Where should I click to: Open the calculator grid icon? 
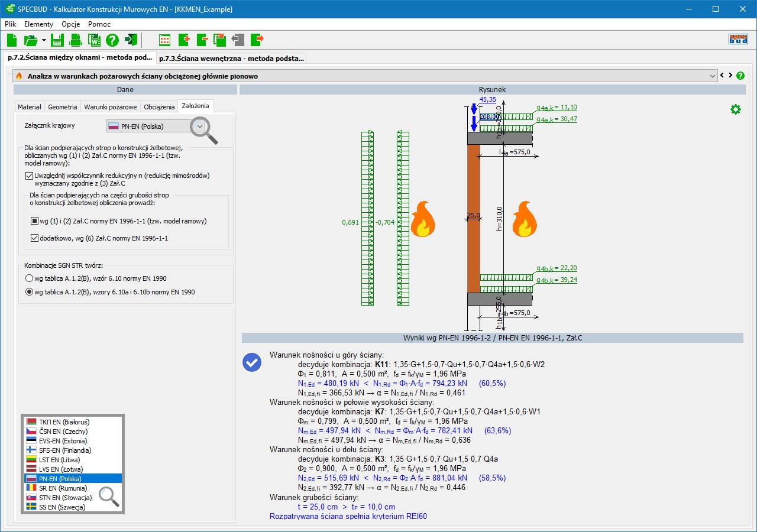point(165,40)
